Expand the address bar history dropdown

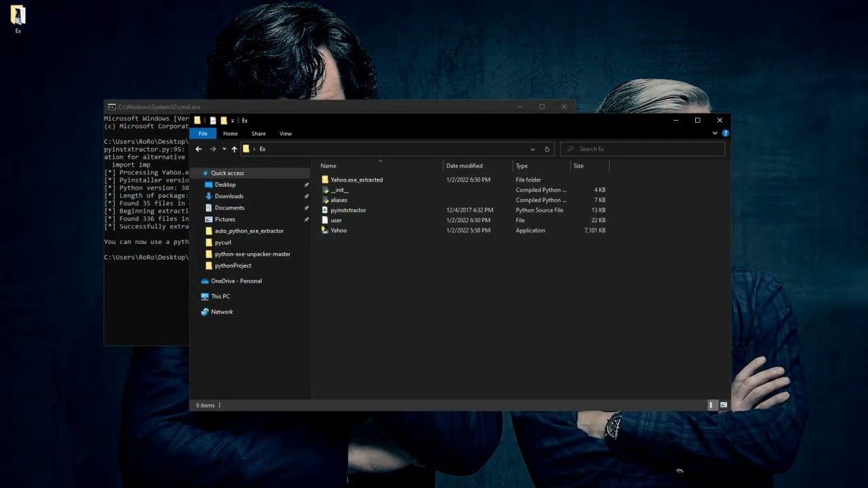tap(532, 149)
